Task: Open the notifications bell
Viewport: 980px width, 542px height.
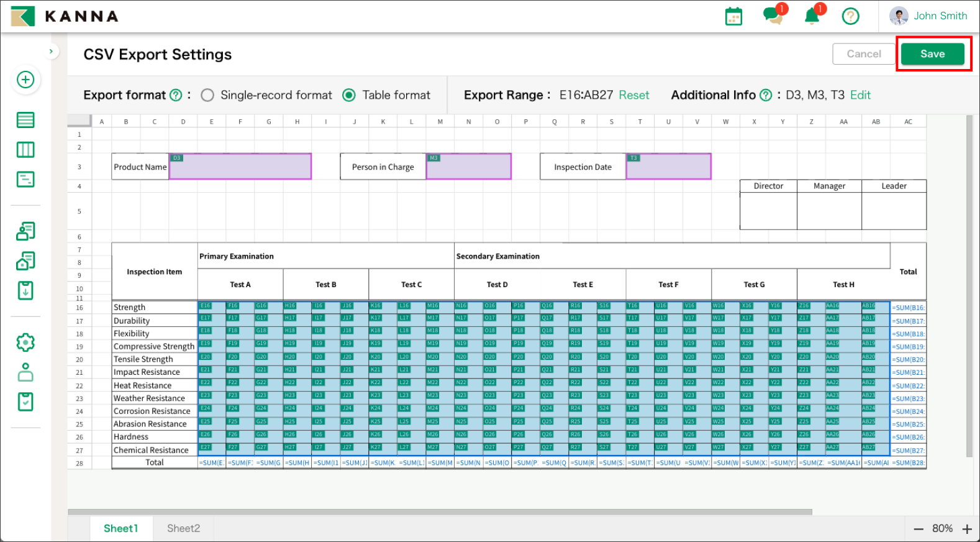Action: (x=812, y=16)
